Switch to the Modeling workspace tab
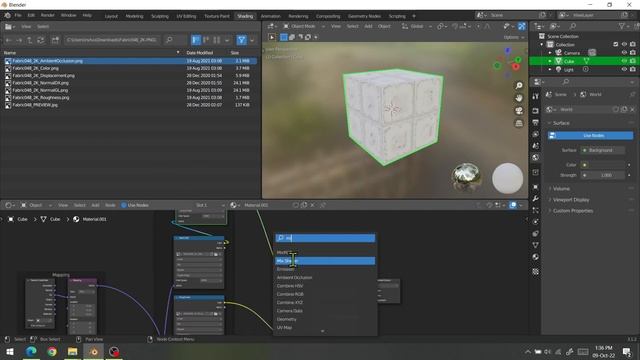The width and height of the screenshot is (640, 360). click(x=134, y=16)
